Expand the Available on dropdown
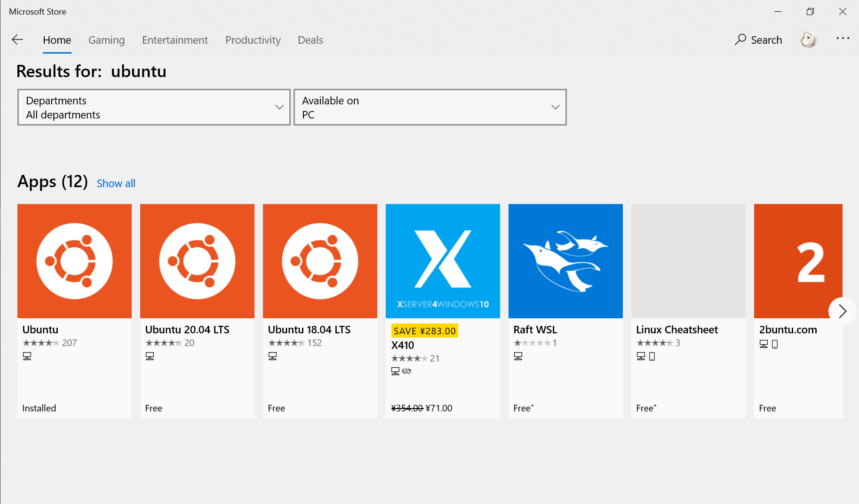The width and height of the screenshot is (859, 504). click(x=430, y=107)
